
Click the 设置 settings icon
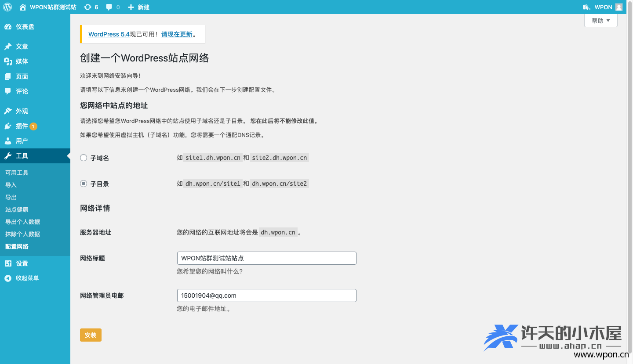(8, 263)
